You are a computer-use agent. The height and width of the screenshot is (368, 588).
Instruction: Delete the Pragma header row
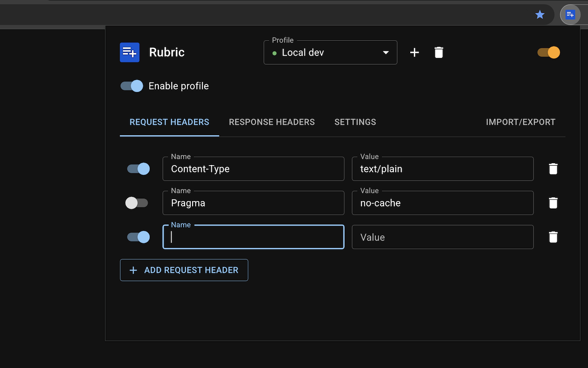click(553, 203)
